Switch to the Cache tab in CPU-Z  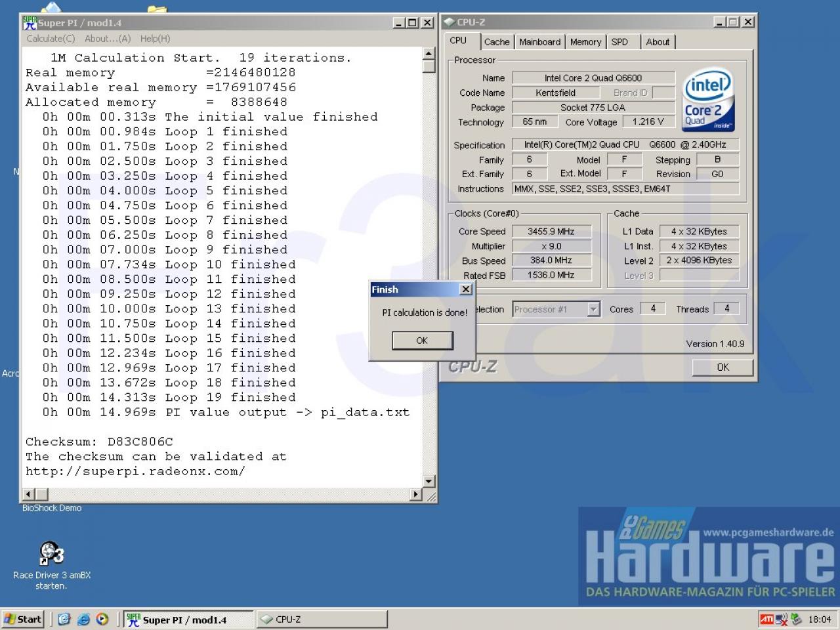[x=497, y=42]
